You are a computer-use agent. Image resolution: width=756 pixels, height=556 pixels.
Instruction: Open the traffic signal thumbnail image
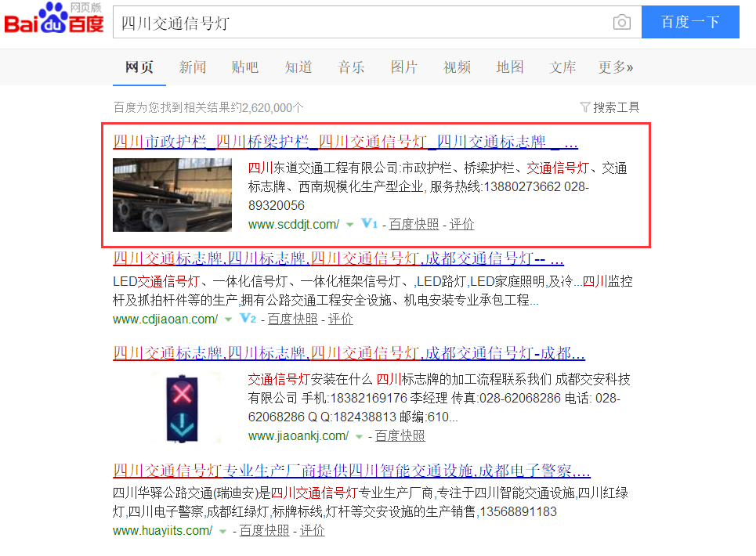pyautogui.click(x=182, y=408)
